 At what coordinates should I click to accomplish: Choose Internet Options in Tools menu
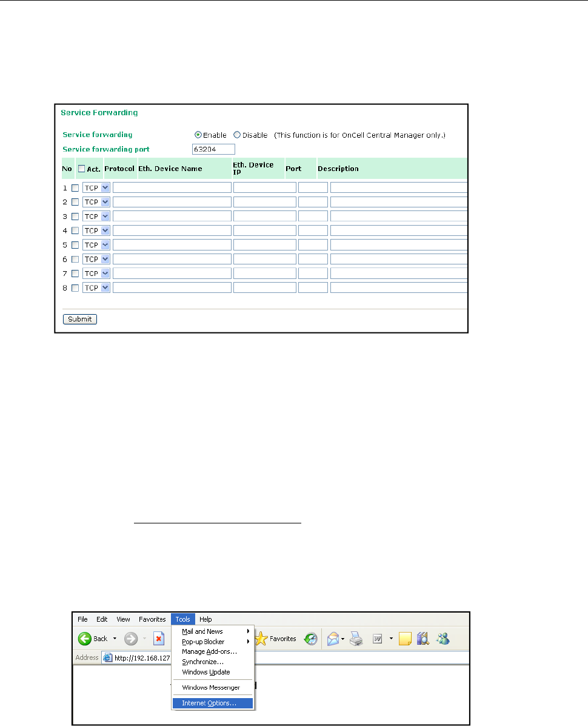[213, 703]
